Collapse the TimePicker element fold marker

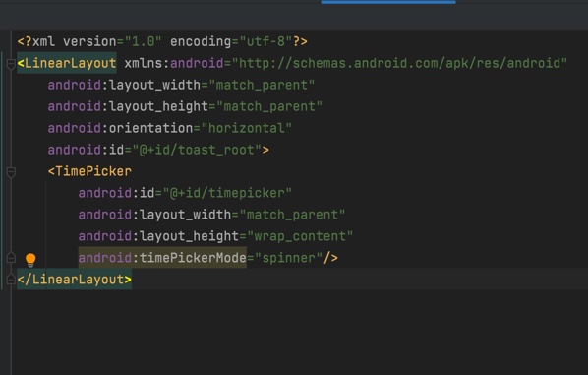(x=11, y=172)
